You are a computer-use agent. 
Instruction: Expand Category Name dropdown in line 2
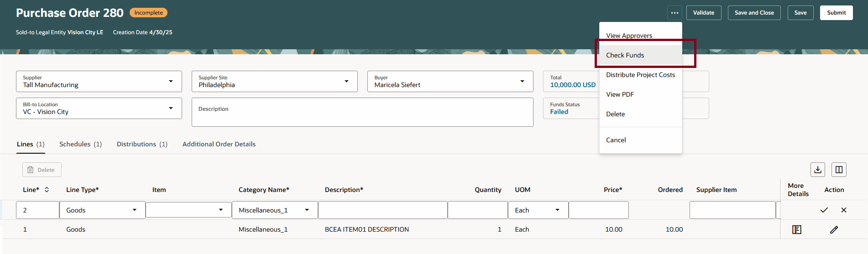[307, 210]
